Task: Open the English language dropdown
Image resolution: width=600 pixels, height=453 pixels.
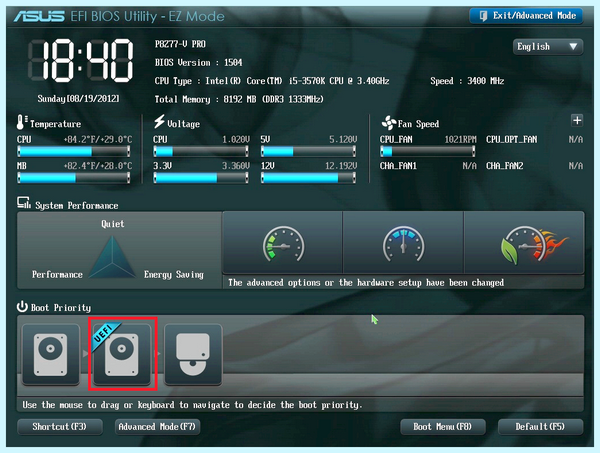Action: [x=548, y=47]
